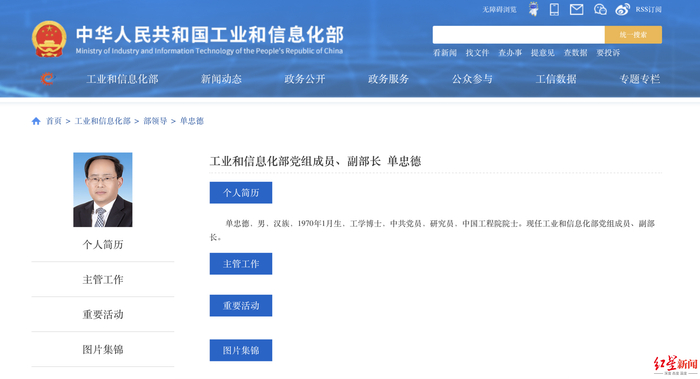Image resolution: width=700 pixels, height=379 pixels.
Task: Select 重要活动 in left sidebar
Action: click(x=103, y=314)
